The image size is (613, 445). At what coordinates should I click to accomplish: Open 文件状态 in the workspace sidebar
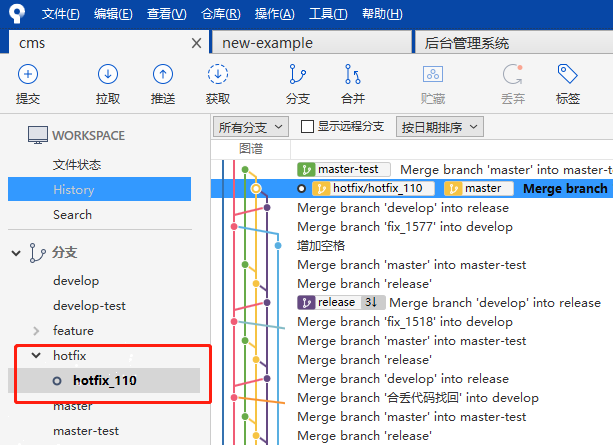tap(77, 164)
